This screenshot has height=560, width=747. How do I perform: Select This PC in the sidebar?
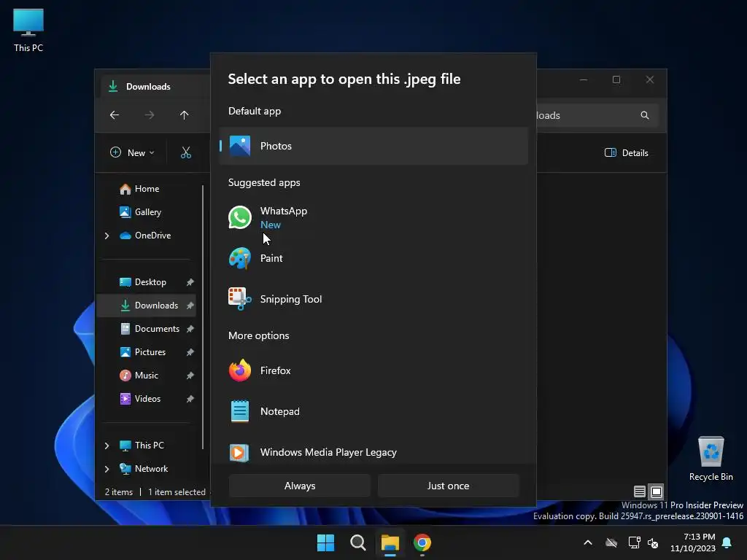pos(149,446)
